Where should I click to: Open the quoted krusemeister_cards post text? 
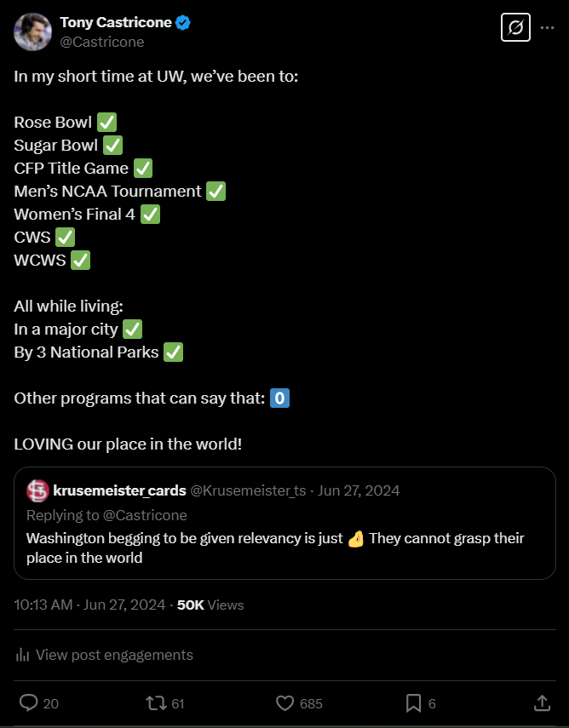pyautogui.click(x=275, y=547)
